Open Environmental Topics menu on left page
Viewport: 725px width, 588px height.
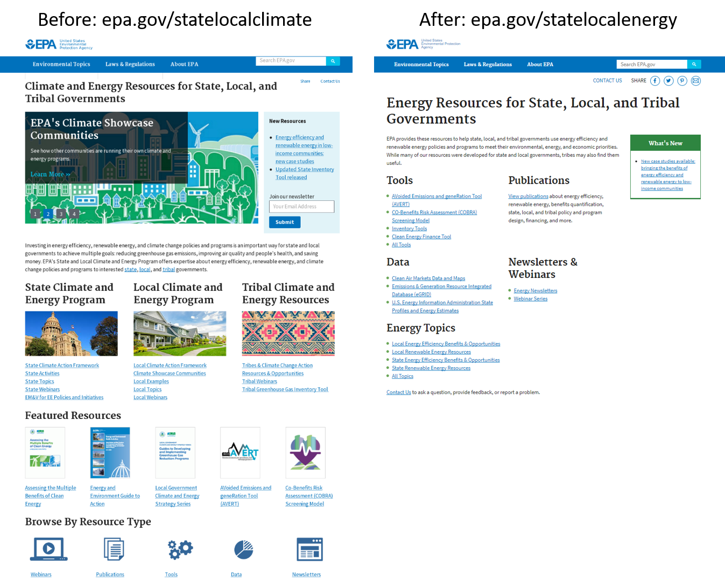click(x=61, y=64)
